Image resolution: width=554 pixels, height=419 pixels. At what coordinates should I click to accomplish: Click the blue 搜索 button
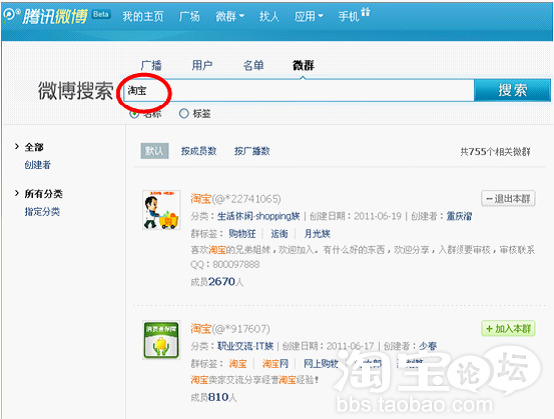coord(512,90)
